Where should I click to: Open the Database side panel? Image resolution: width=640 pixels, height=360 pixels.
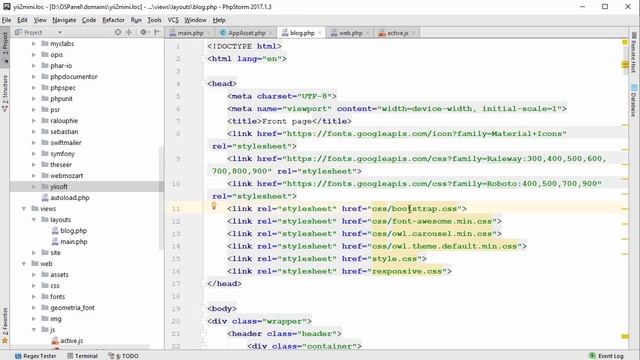coord(633,100)
